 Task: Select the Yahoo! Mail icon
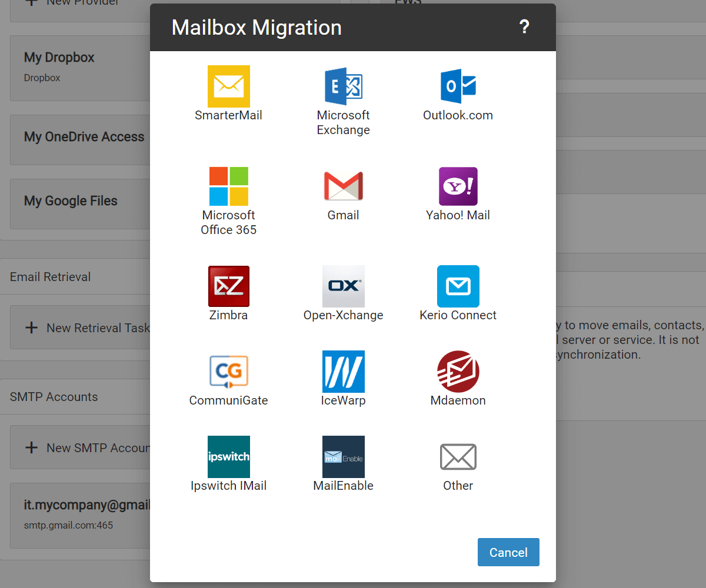[458, 186]
